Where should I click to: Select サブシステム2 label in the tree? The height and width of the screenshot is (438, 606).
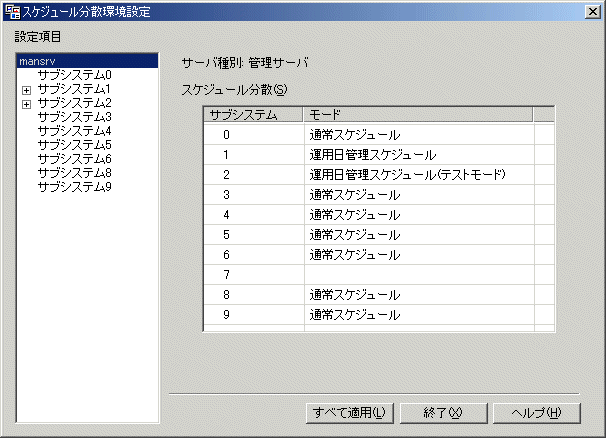coord(75,103)
